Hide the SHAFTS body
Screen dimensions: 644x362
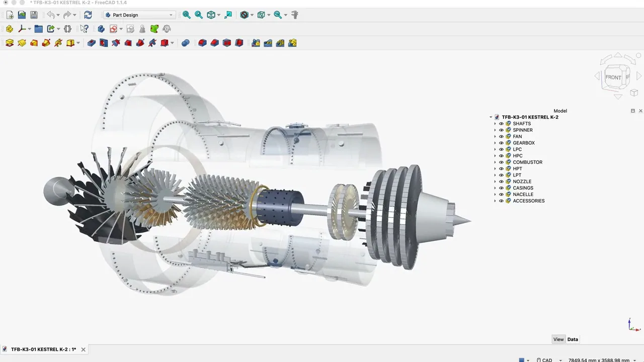(x=501, y=124)
